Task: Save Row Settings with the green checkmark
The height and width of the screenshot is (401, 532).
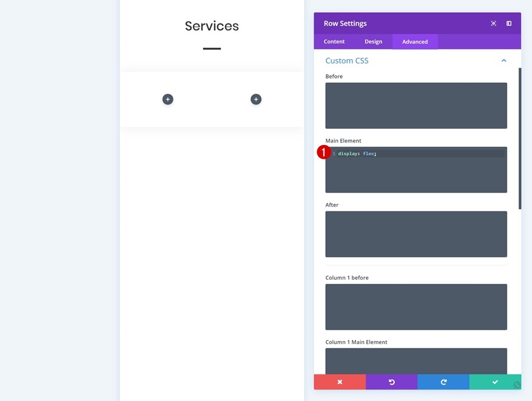Action: pos(495,382)
